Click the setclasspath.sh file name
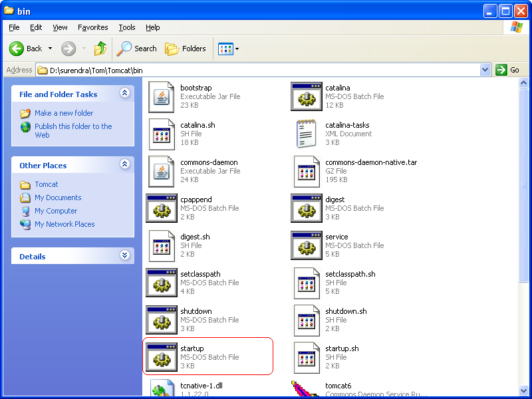The height and width of the screenshot is (399, 532). (x=350, y=274)
